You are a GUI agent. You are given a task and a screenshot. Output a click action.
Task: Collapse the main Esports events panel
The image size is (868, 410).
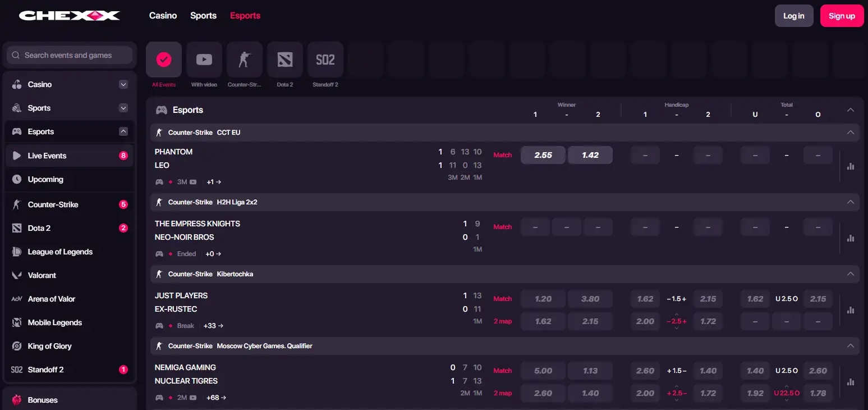pos(851,110)
